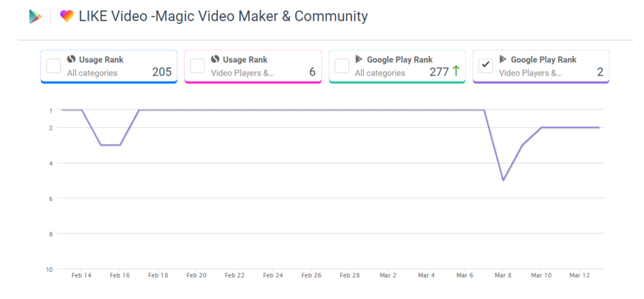Click the SimilarWeb icon in Usage Rank Video Players card

coord(215,60)
